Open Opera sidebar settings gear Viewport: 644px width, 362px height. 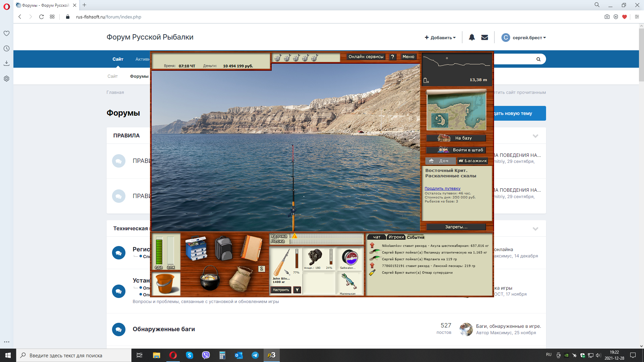[x=6, y=79]
